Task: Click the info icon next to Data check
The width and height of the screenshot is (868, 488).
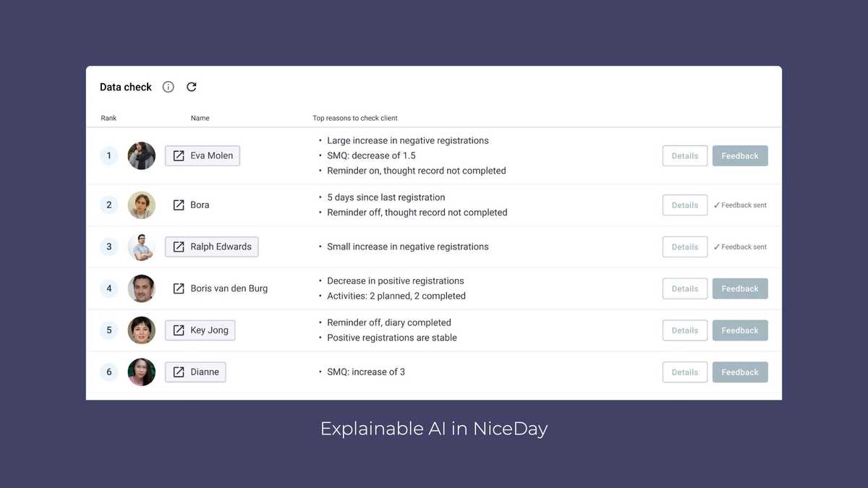Action: pyautogui.click(x=168, y=86)
